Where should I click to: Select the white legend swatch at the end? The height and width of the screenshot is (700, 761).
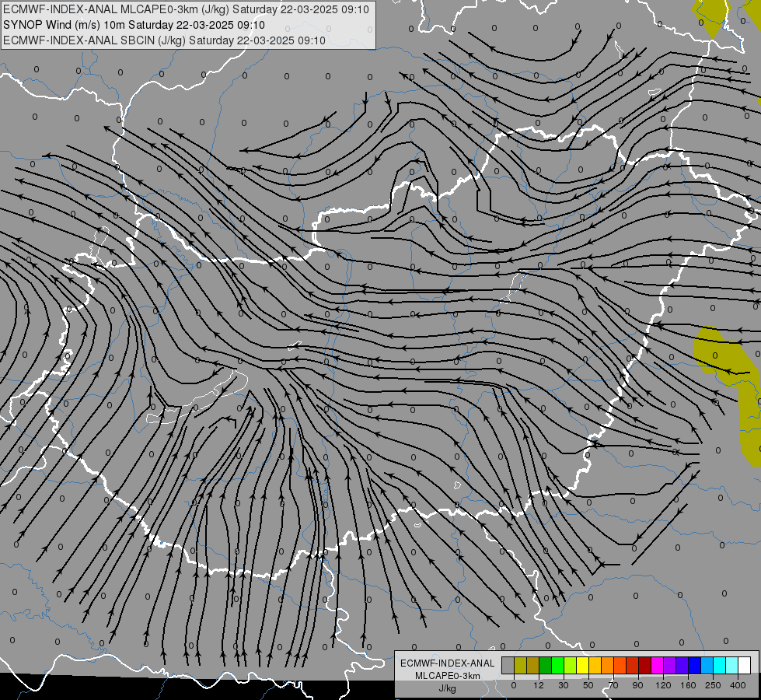tap(744, 665)
